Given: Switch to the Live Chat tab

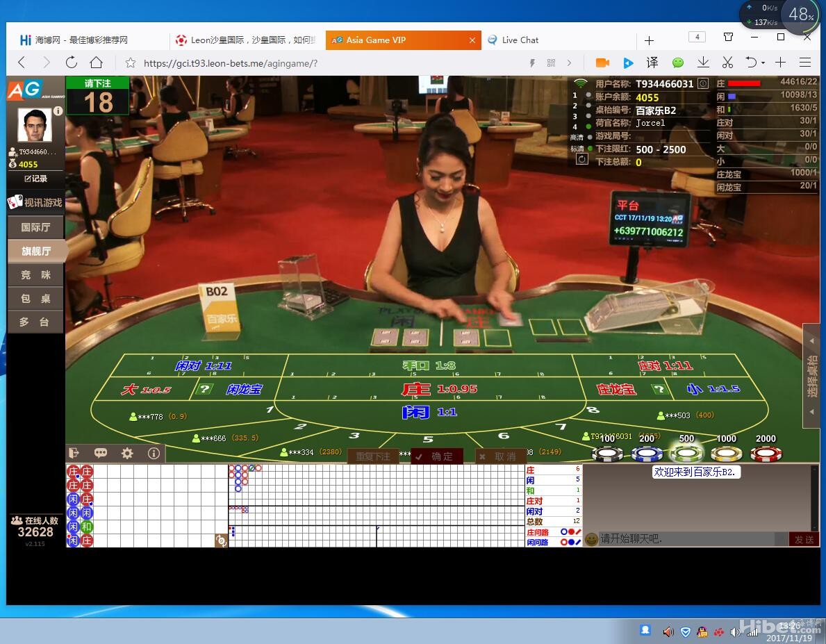Looking at the screenshot, I should pyautogui.click(x=520, y=40).
